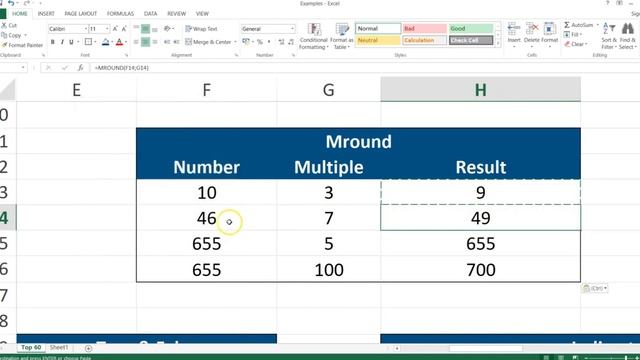This screenshot has height=360, width=640.
Task: Open Find & Select binoculars menu
Action: [x=627, y=36]
